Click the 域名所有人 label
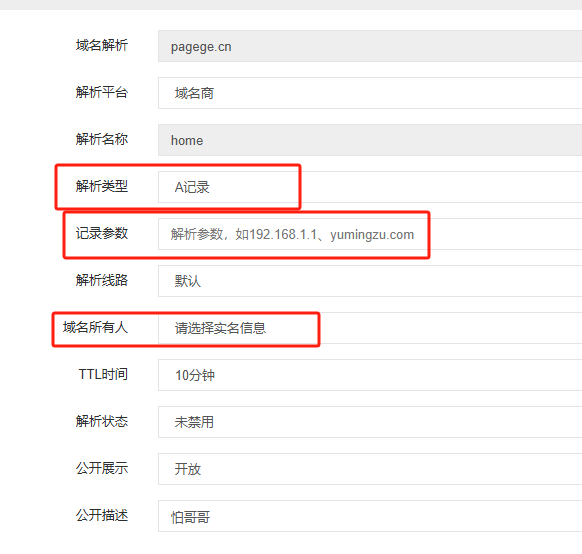The image size is (582, 554). 95,327
